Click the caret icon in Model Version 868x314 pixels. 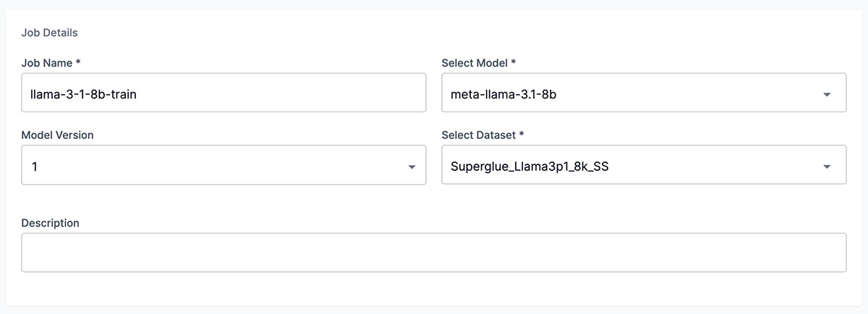tap(412, 167)
